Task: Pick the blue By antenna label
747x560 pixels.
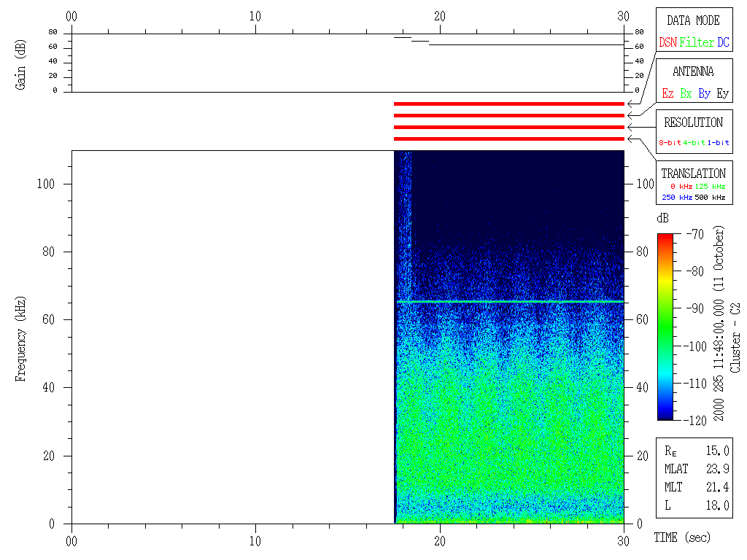Action: pos(704,93)
